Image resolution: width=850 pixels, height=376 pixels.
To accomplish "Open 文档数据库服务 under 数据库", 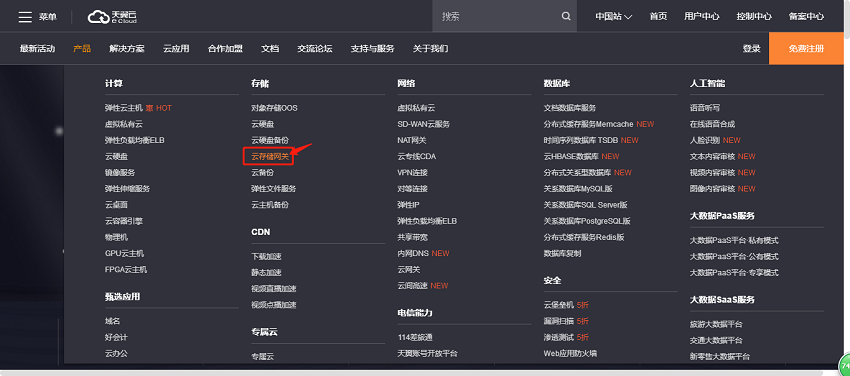I will pyautogui.click(x=570, y=108).
